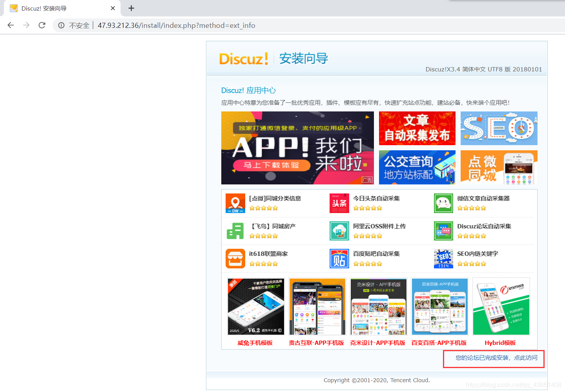565x392 pixels.
Task: Open the 点微同城 banner
Action: pyautogui.click(x=499, y=167)
